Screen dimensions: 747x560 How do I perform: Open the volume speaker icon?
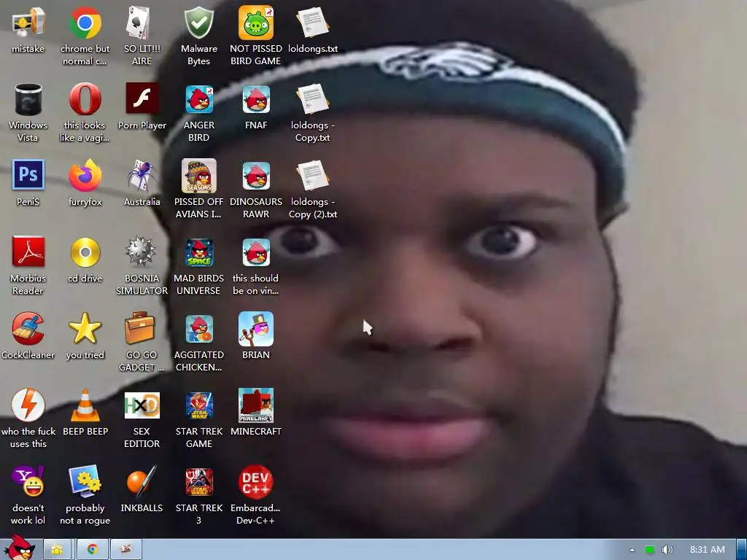click(667, 550)
